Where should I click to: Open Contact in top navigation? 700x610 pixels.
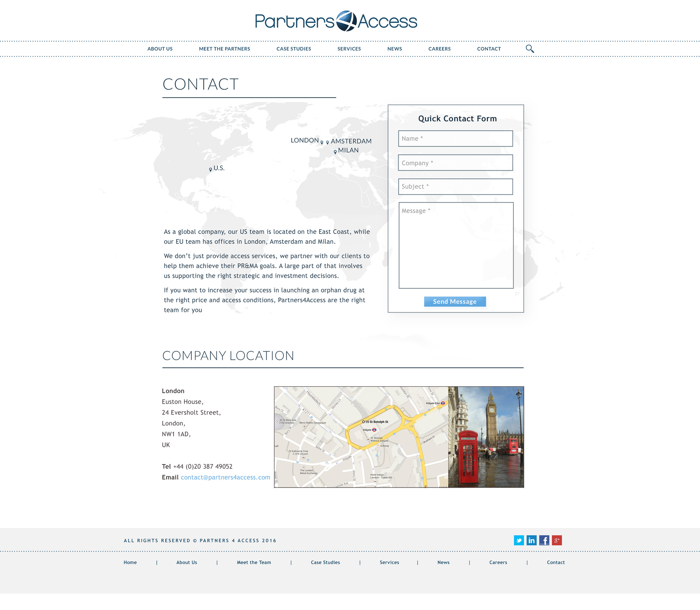[489, 49]
